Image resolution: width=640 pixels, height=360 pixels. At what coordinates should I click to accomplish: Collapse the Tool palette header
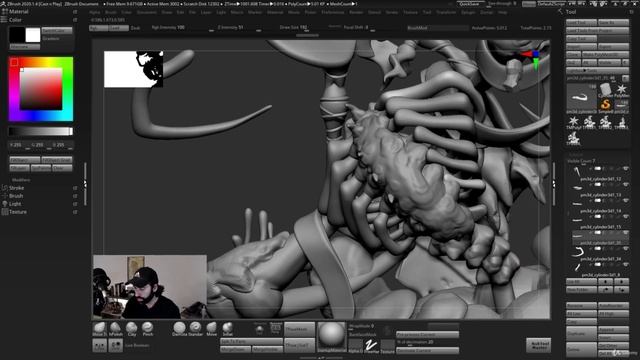click(571, 12)
